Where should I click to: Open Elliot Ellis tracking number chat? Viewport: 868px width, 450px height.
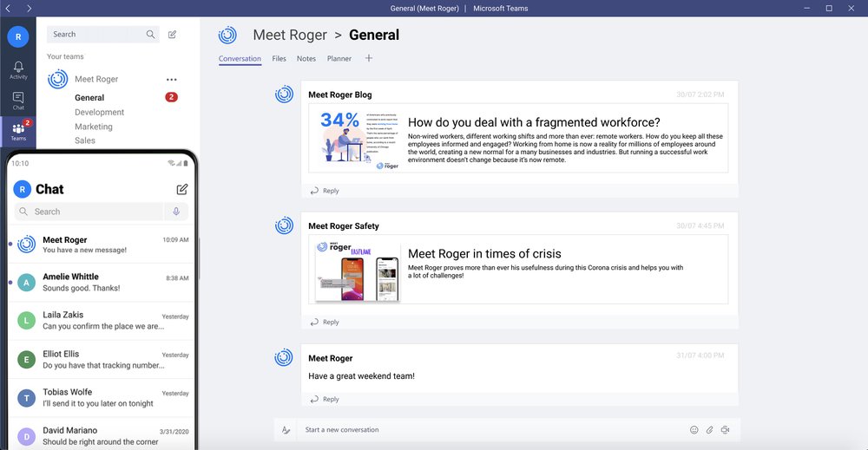102,360
